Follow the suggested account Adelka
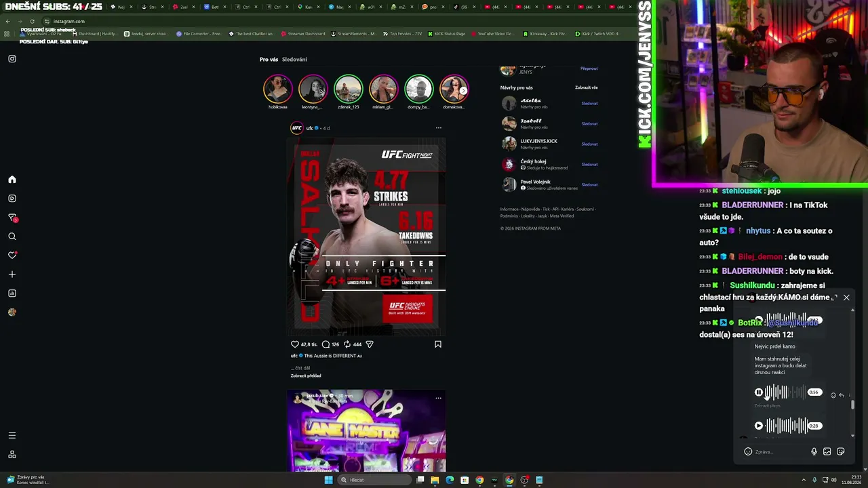 [x=589, y=103]
